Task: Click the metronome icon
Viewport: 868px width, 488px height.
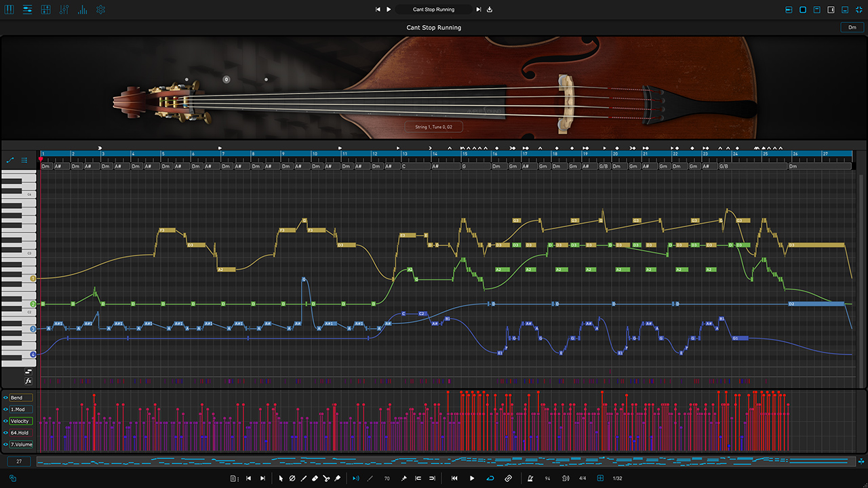Action: (529, 479)
